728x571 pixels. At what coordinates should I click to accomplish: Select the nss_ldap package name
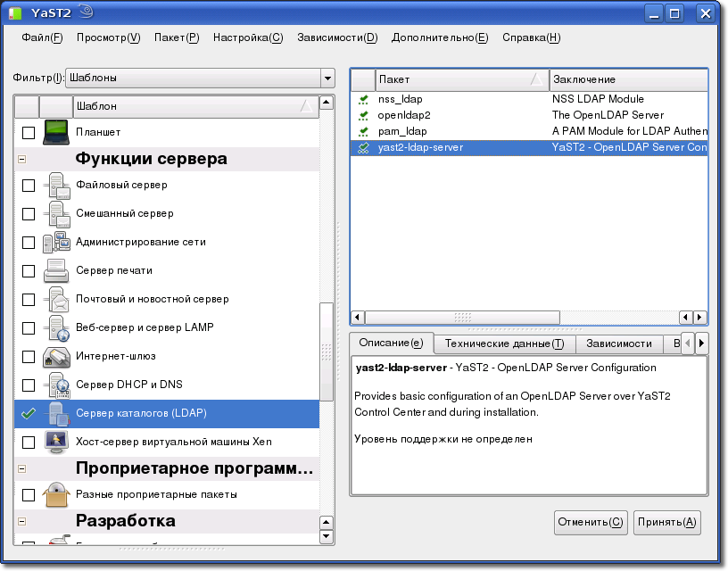coord(401,99)
